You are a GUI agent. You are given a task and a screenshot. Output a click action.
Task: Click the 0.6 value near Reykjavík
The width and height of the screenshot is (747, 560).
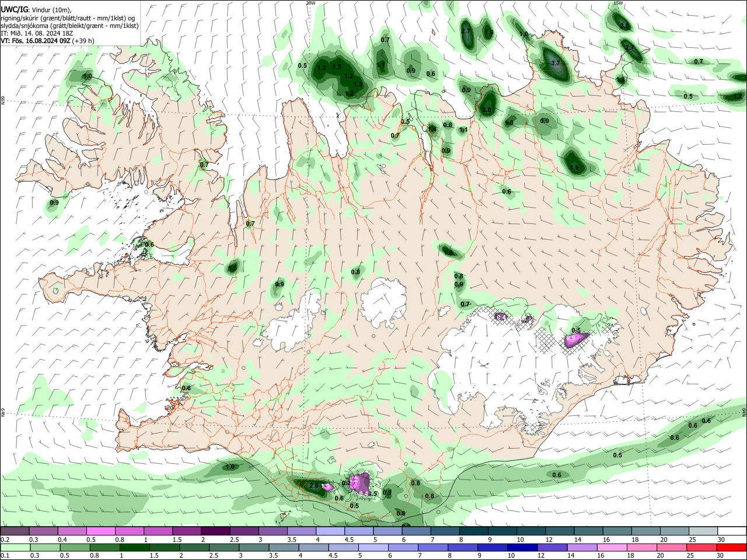click(x=186, y=388)
